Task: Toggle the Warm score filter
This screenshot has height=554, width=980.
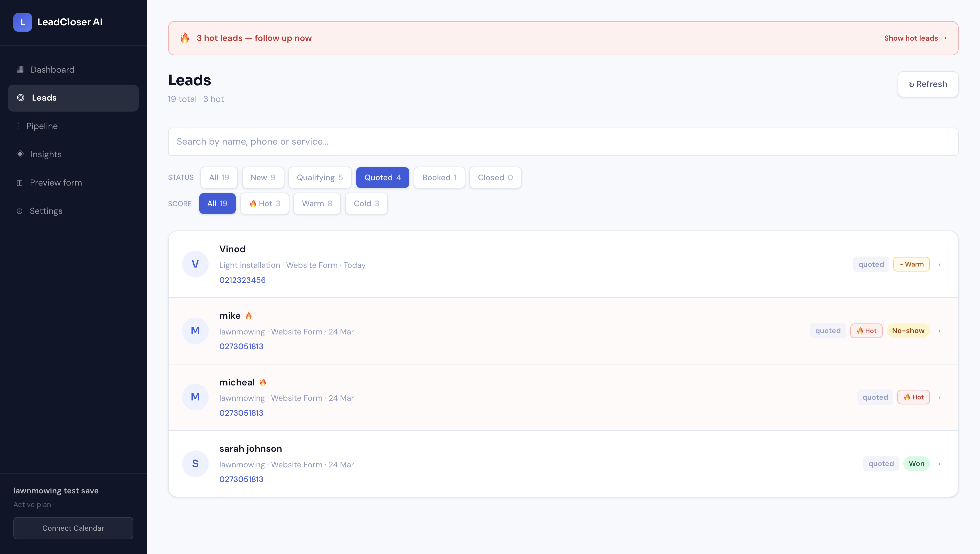Action: [x=317, y=204]
